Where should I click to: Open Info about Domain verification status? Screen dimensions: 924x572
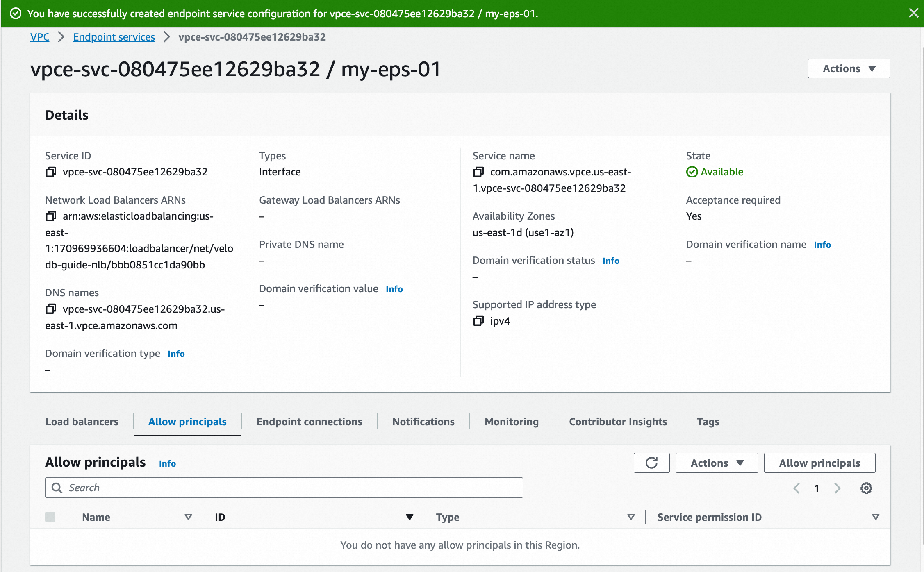[x=610, y=261]
